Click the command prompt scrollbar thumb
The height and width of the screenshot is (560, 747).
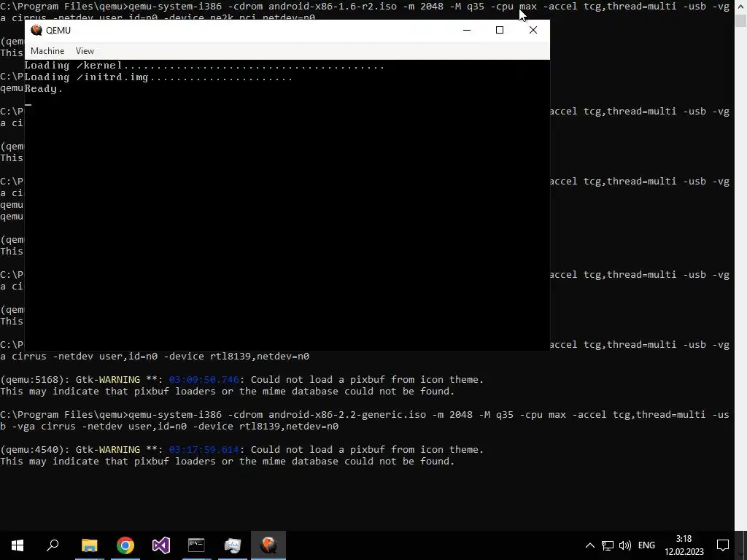[741, 20]
